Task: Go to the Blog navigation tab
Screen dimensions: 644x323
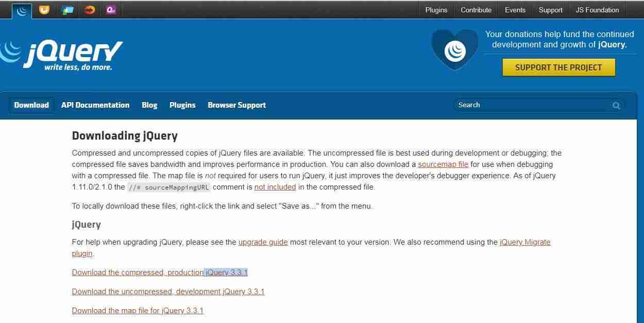Action: coord(149,105)
